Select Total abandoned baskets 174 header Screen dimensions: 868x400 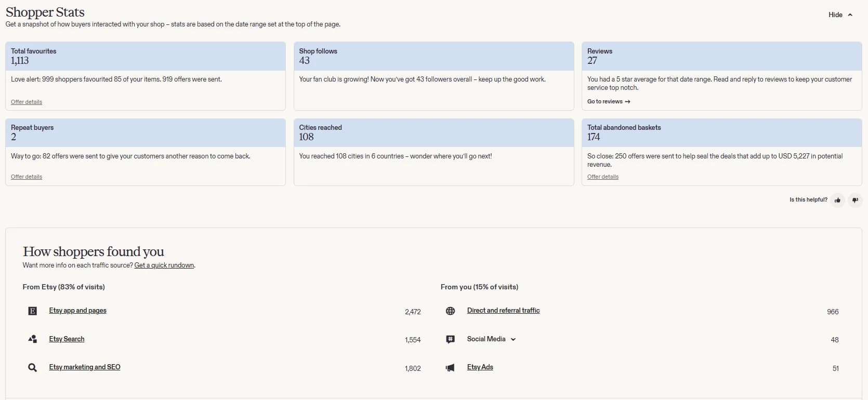pos(721,133)
